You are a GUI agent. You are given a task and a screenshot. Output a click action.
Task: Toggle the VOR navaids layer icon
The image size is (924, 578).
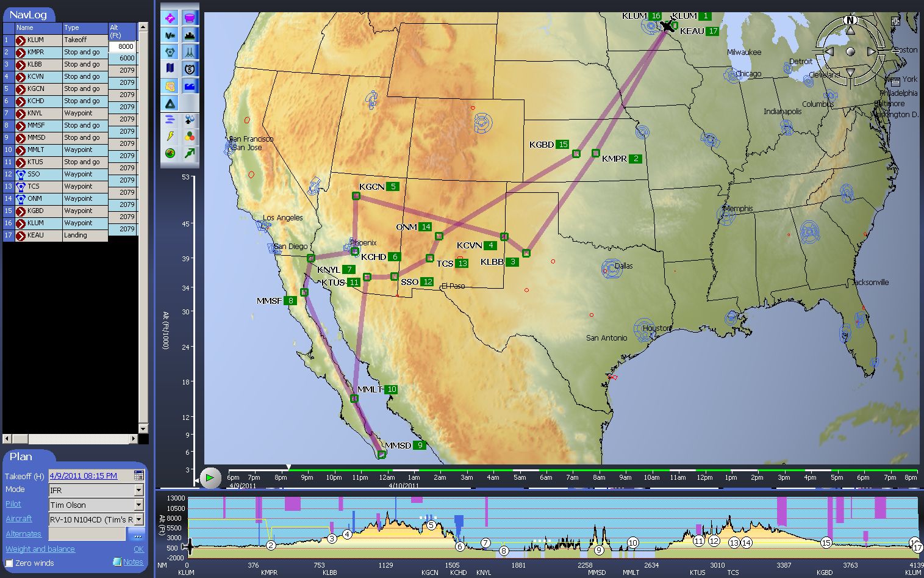(x=170, y=35)
